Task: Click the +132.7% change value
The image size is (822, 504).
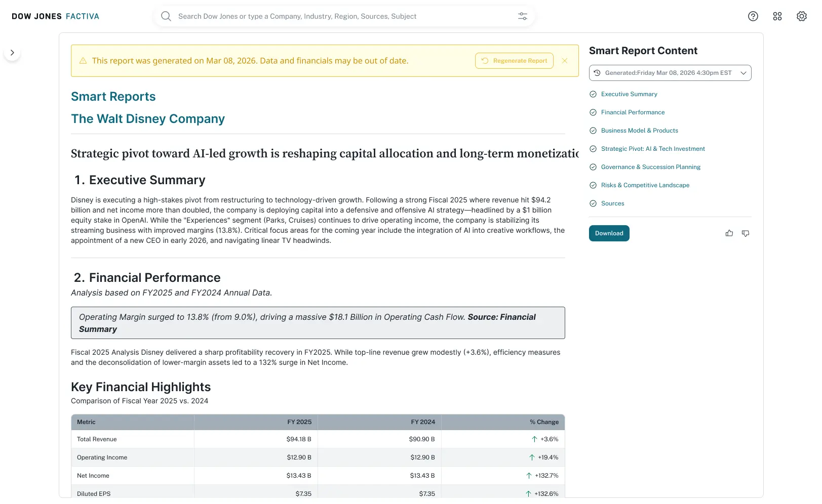Action: point(546,476)
